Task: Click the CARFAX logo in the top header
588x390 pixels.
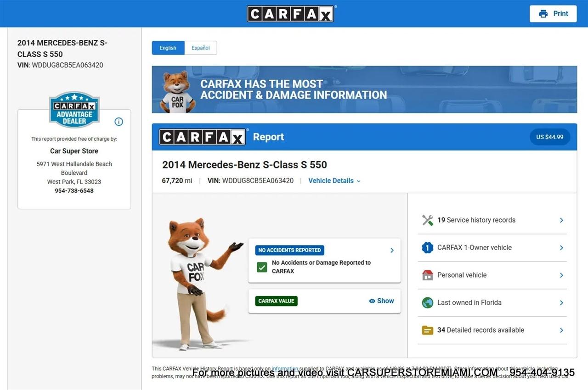Action: (x=291, y=14)
